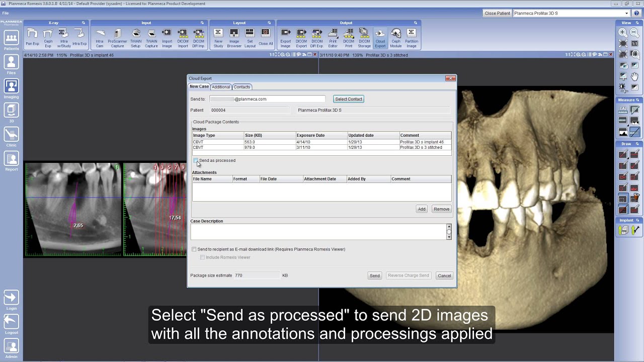Start TWAIN Capture
Screen dimensions: 644x362
151,38
